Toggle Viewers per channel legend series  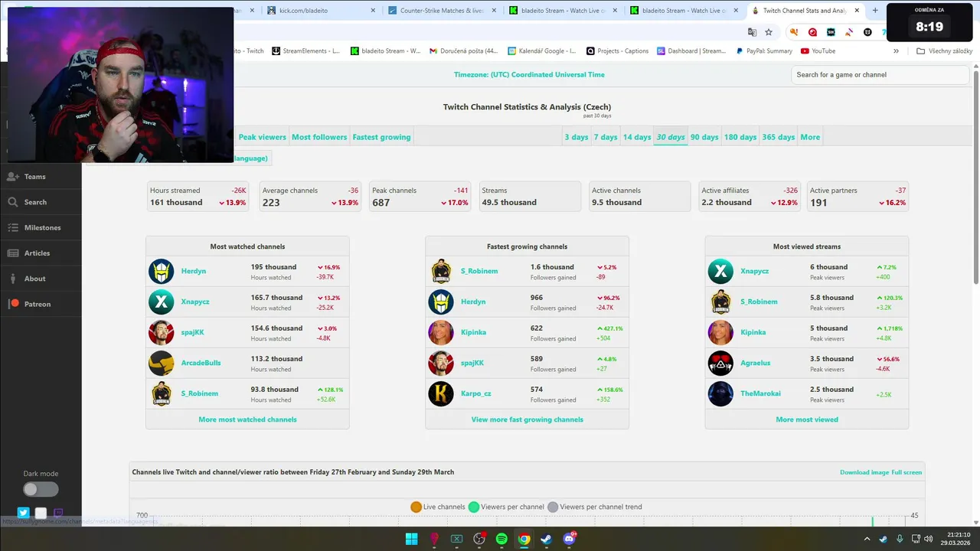(506, 507)
